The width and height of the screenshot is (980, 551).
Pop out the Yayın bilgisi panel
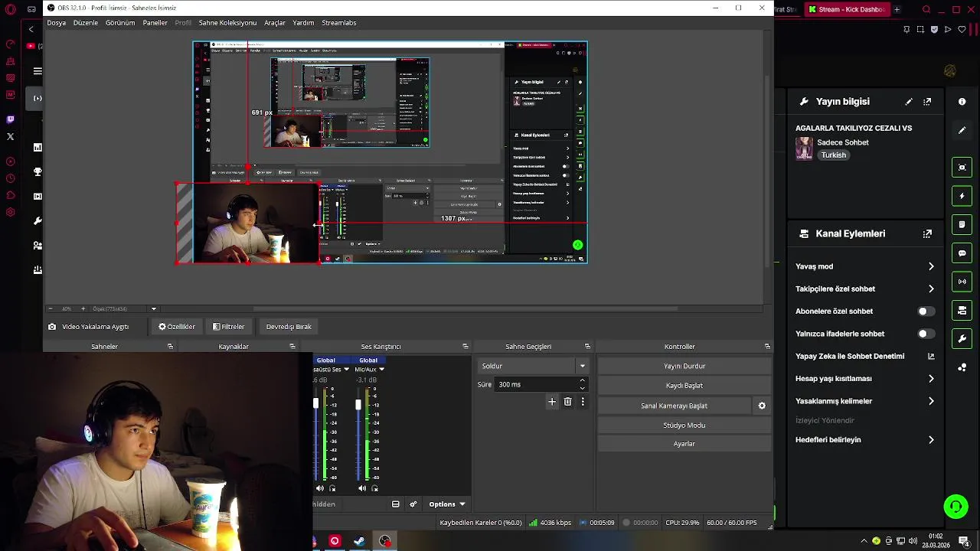tap(927, 101)
